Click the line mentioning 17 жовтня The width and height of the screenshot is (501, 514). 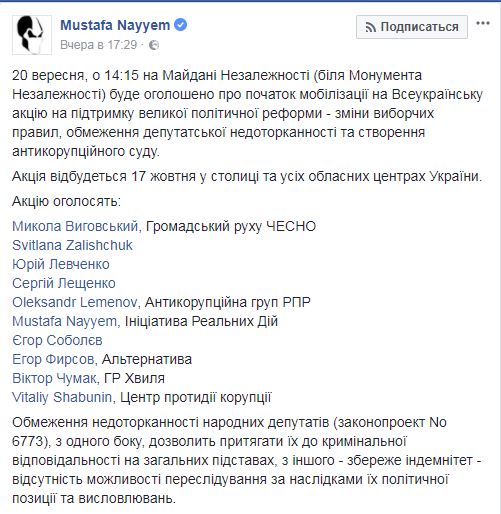tap(247, 176)
